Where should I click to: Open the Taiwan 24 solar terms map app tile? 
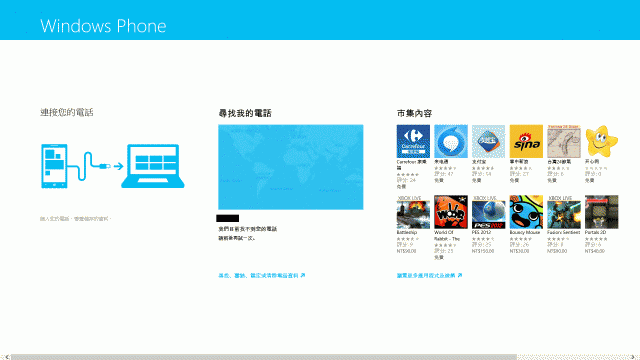564,141
